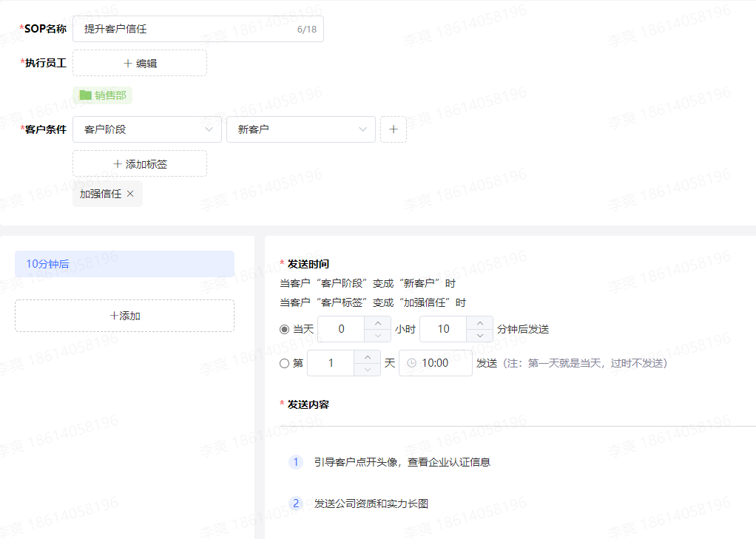
Task: Click the 发送内容 heading
Action: pyautogui.click(x=308, y=404)
